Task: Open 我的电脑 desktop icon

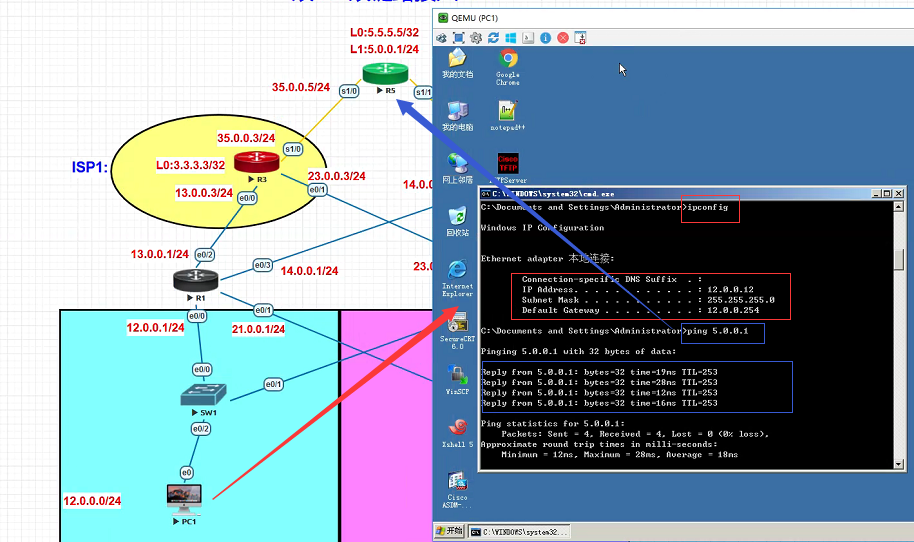Action: tap(458, 115)
